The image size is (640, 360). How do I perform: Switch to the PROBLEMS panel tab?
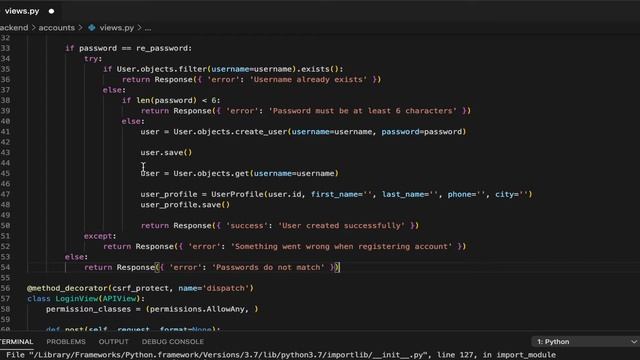coord(66,342)
